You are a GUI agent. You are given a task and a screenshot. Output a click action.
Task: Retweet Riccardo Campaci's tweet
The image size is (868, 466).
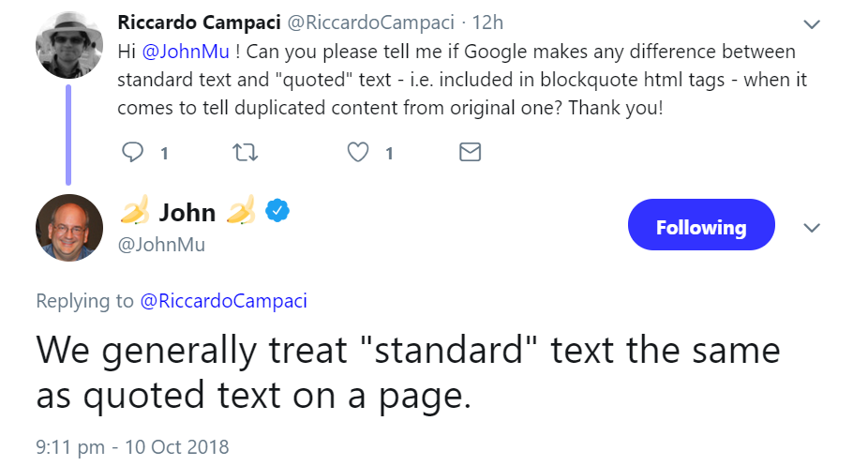point(244,152)
